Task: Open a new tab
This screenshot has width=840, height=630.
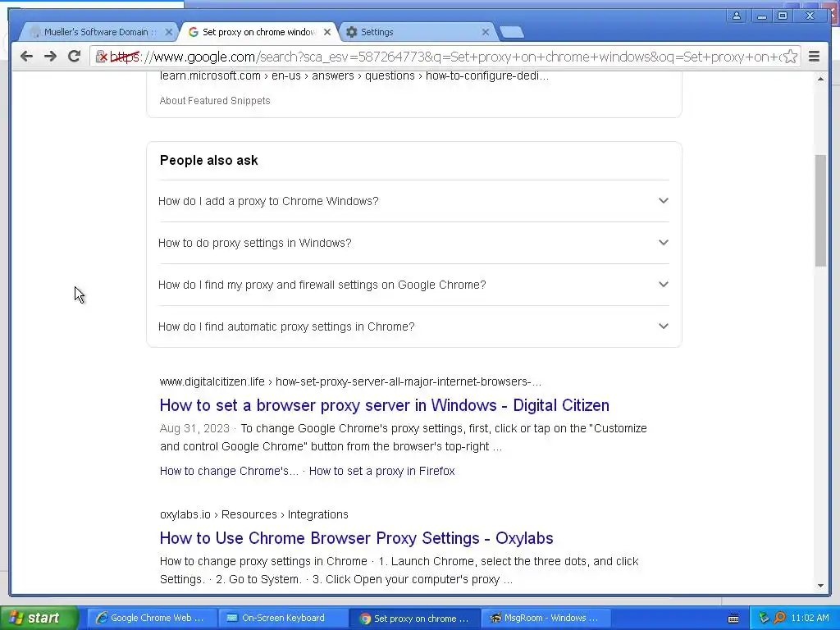Action: (512, 32)
